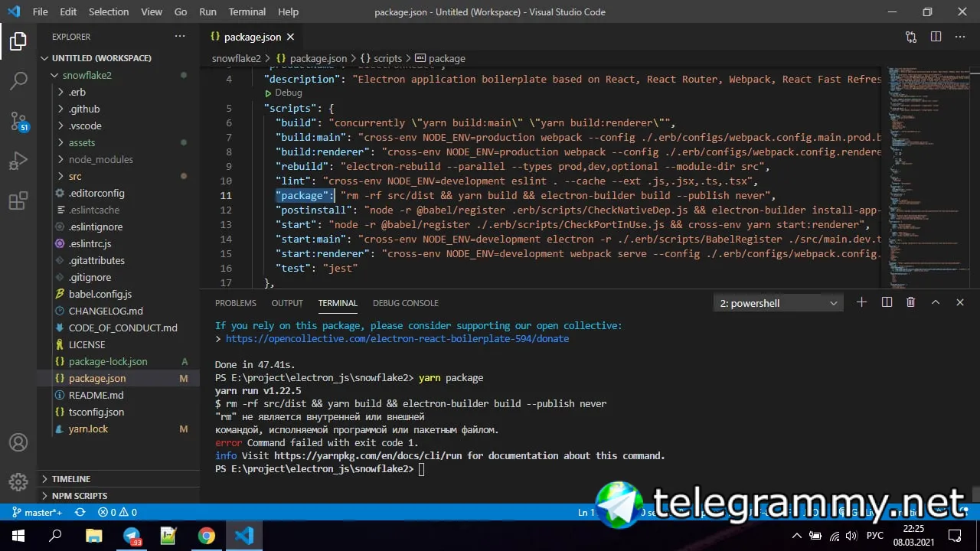Open yarn.lock in the explorer
Image resolution: width=980 pixels, height=551 pixels.
coord(119,429)
